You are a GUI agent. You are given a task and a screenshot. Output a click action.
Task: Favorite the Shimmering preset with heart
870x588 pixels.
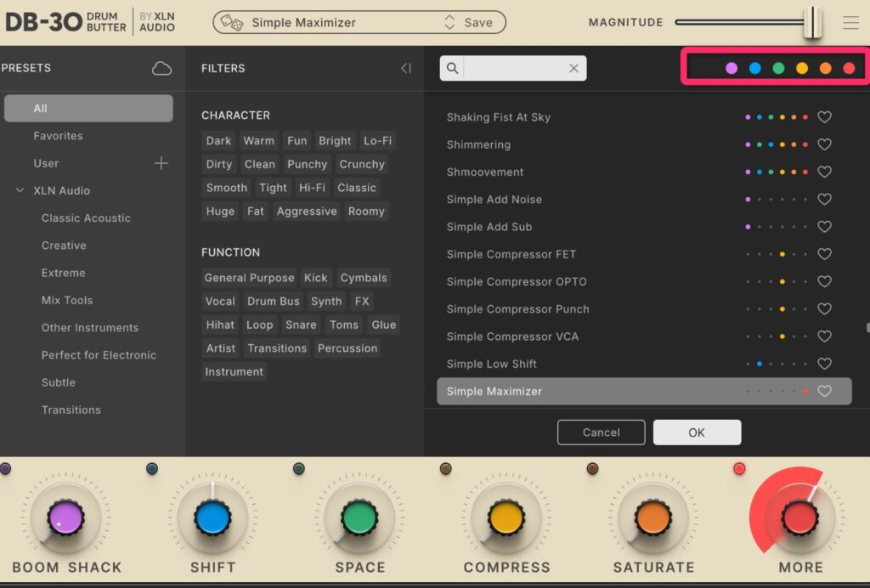pos(823,144)
